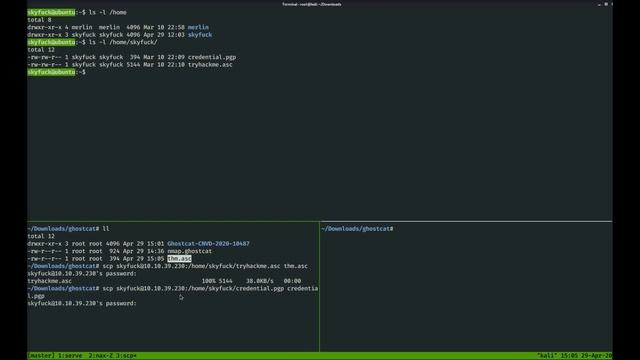Click the tryhackme.asc file name in top pane listing
Screen dimensions: 640x360
(x=210, y=64)
